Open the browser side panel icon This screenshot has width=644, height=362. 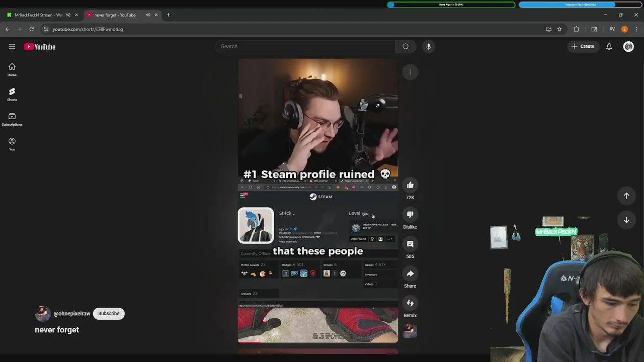(x=594, y=29)
